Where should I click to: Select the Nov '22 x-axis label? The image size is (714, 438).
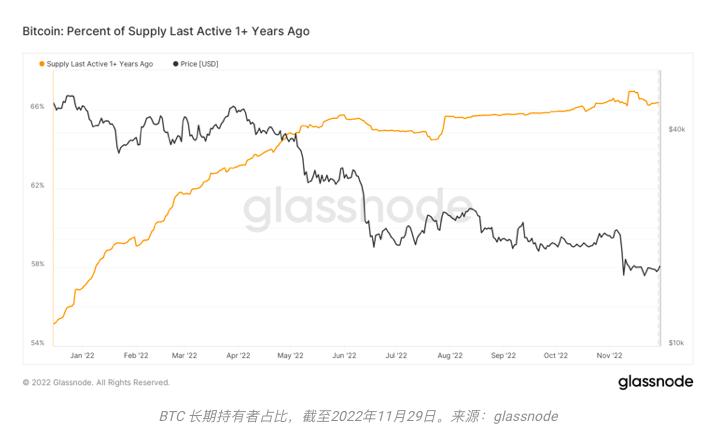pyautogui.click(x=610, y=355)
